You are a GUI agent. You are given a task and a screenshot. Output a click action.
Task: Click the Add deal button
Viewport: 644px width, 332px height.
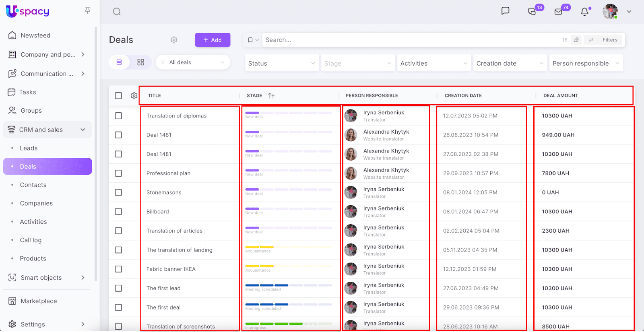(213, 40)
